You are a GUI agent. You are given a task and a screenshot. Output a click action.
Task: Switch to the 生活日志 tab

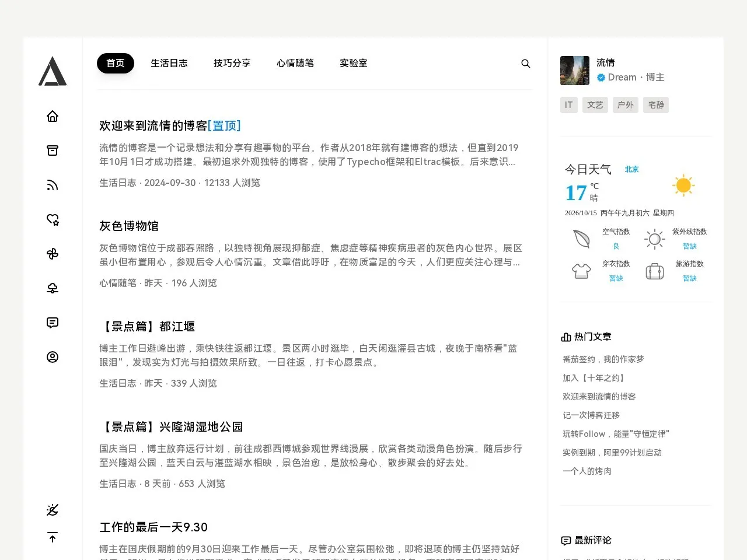(x=169, y=63)
